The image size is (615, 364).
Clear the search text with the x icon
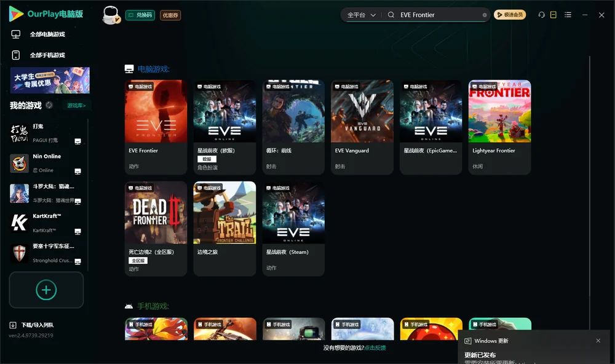click(485, 15)
